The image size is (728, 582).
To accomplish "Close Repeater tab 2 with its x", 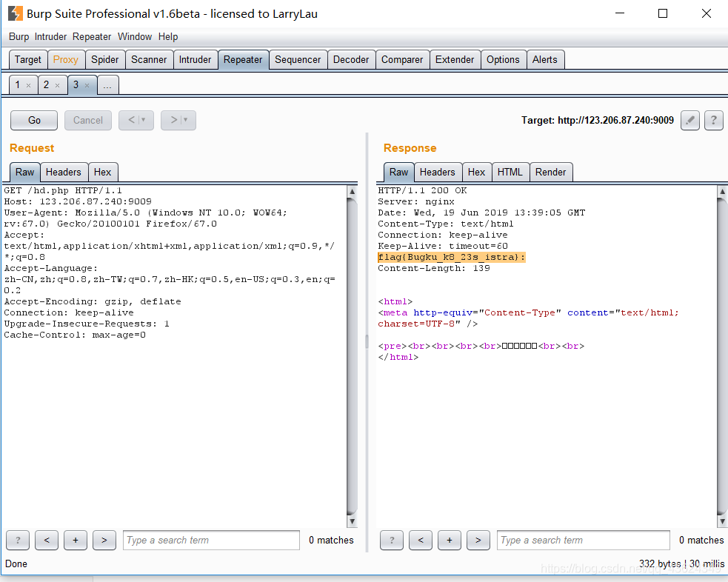I will (58, 85).
